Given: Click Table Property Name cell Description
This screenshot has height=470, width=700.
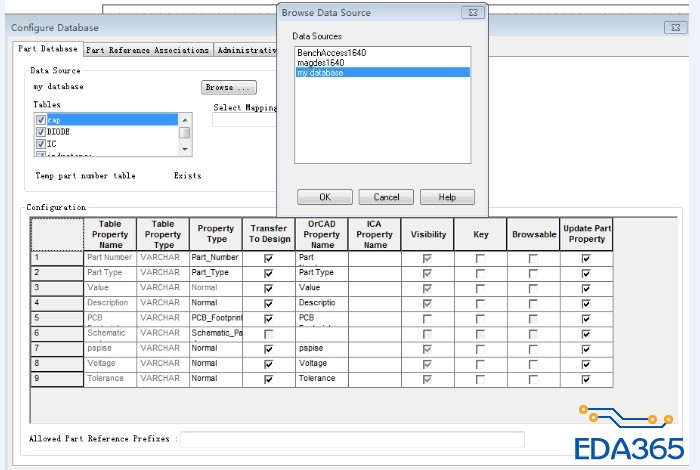Looking at the screenshot, I should 110,304.
